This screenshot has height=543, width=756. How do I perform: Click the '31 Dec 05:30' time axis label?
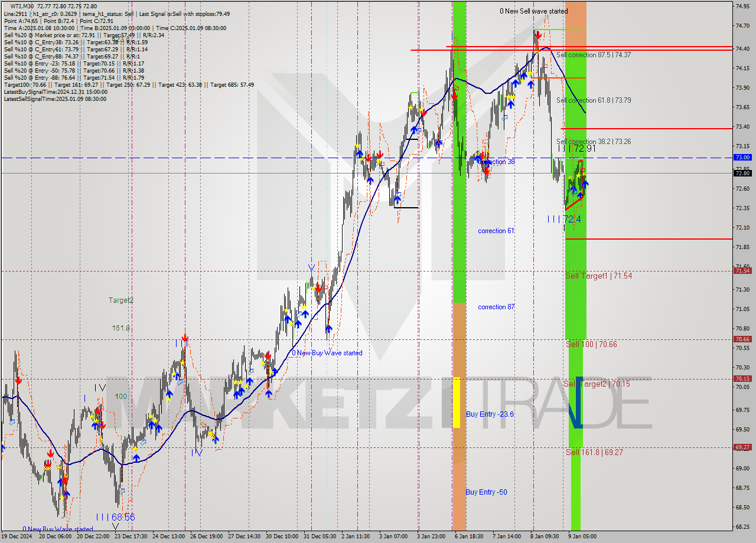pos(320,537)
